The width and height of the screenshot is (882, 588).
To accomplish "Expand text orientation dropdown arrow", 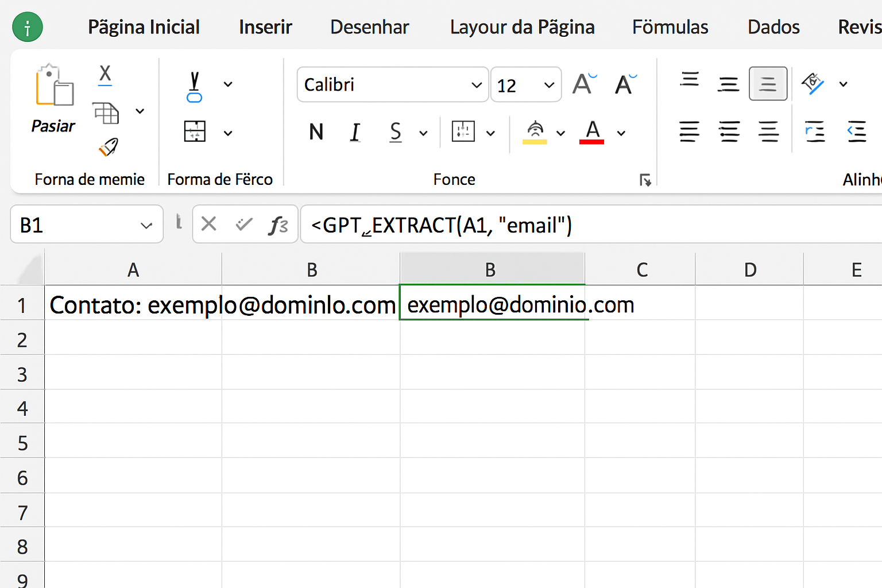I will (x=843, y=84).
